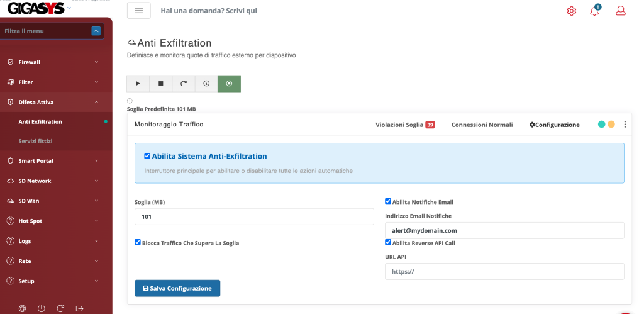
Task: Switch to Violazioni Soglia tab
Action: point(405,125)
